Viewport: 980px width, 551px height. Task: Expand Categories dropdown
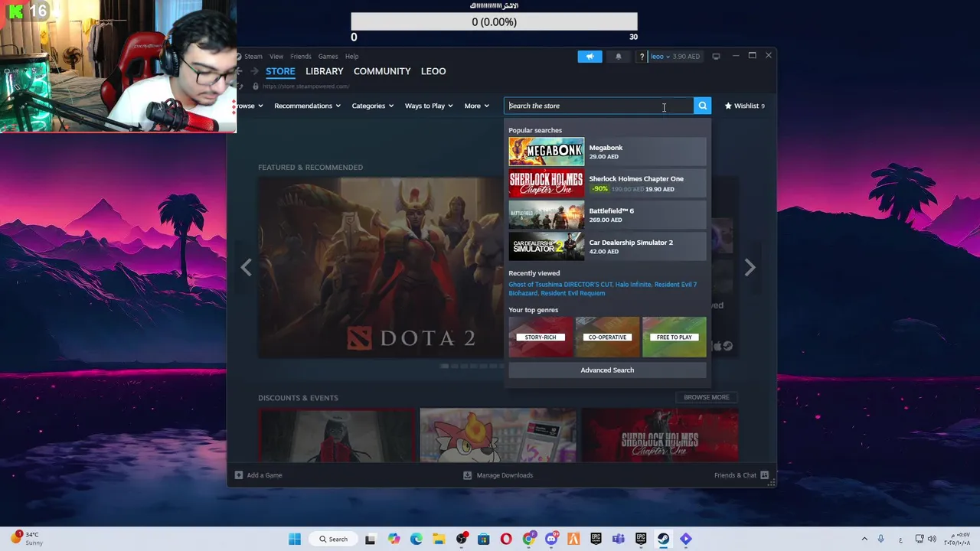(x=372, y=106)
